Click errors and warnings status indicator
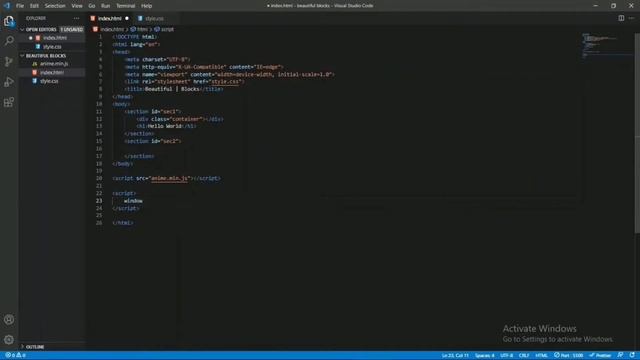This screenshot has width=640, height=360. tap(16, 355)
